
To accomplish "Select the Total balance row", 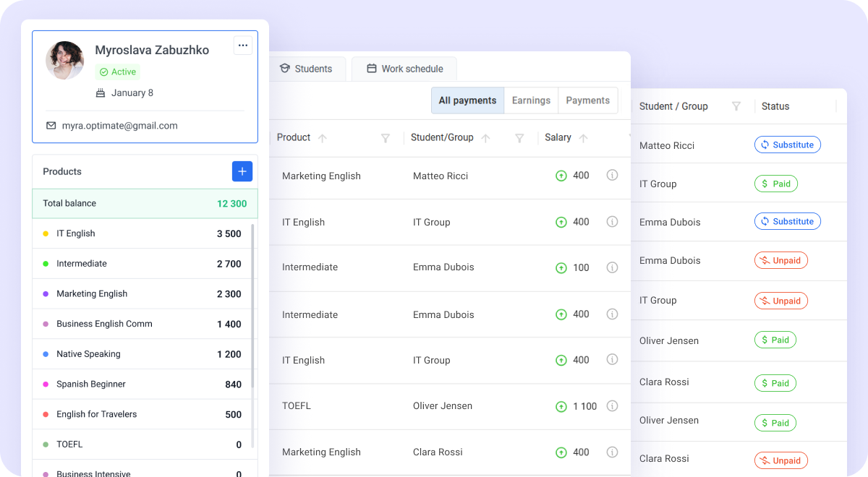I will 145,204.
